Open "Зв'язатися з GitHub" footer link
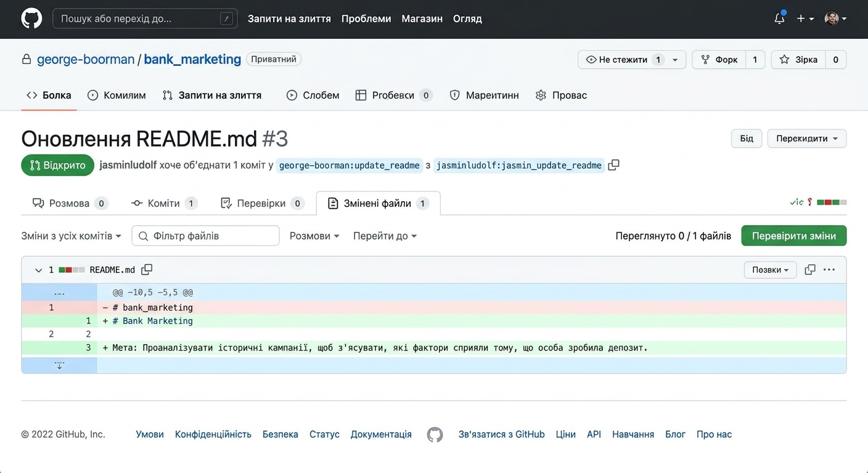This screenshot has width=868, height=473. [x=502, y=434]
